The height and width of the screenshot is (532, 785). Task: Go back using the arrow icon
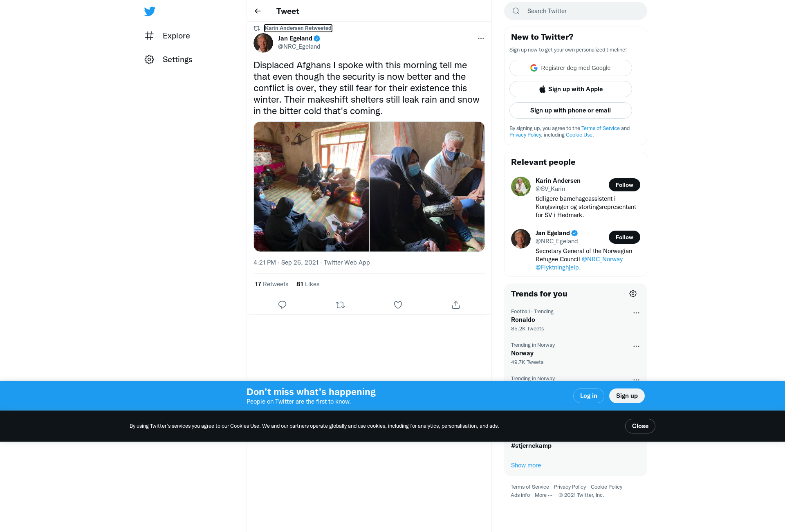pyautogui.click(x=258, y=11)
